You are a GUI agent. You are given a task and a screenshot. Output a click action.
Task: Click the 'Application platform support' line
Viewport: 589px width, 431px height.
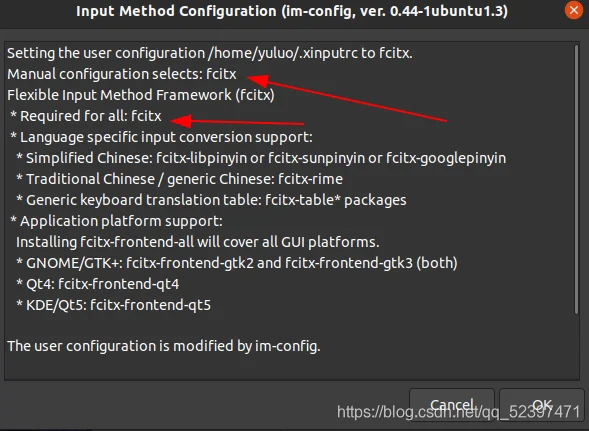click(116, 221)
